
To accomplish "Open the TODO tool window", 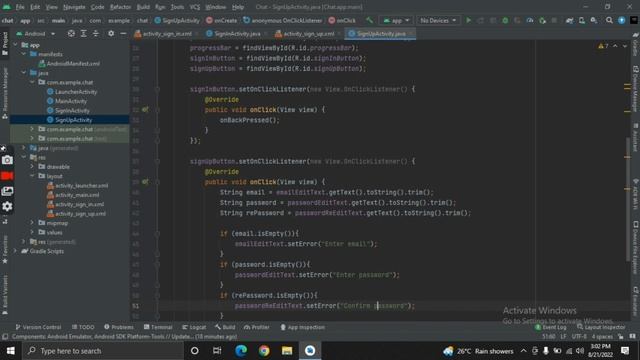I will click(83, 327).
